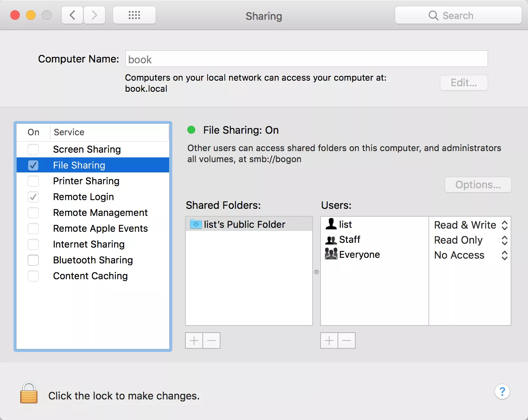This screenshot has width=528, height=420.
Task: Click the single-user icon beside list
Action: point(331,224)
